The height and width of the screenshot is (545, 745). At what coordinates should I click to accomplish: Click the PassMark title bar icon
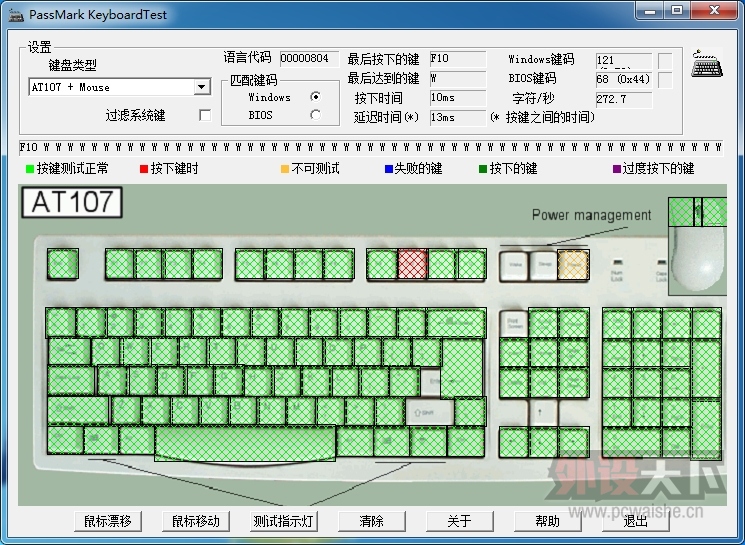(16, 15)
